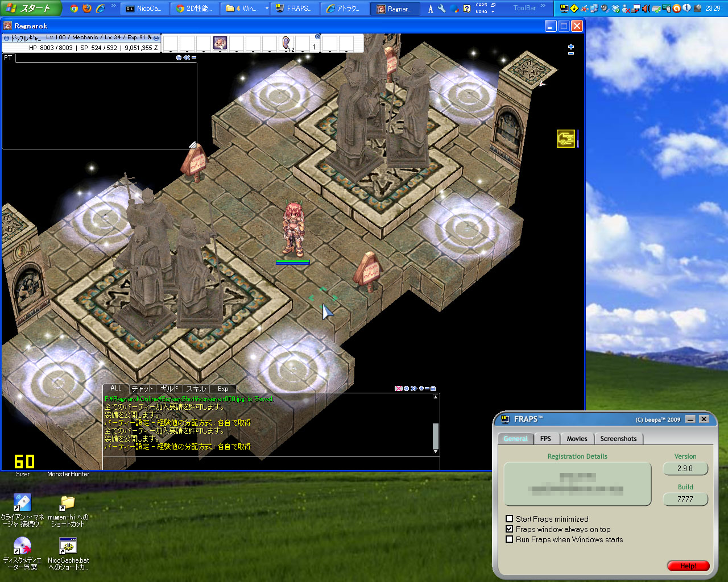Open the IME language bar options dropdown arrow
The image size is (728, 582).
(x=493, y=12)
